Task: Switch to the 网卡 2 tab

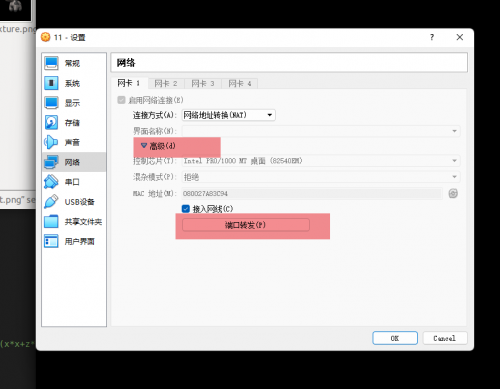Action: coord(166,83)
